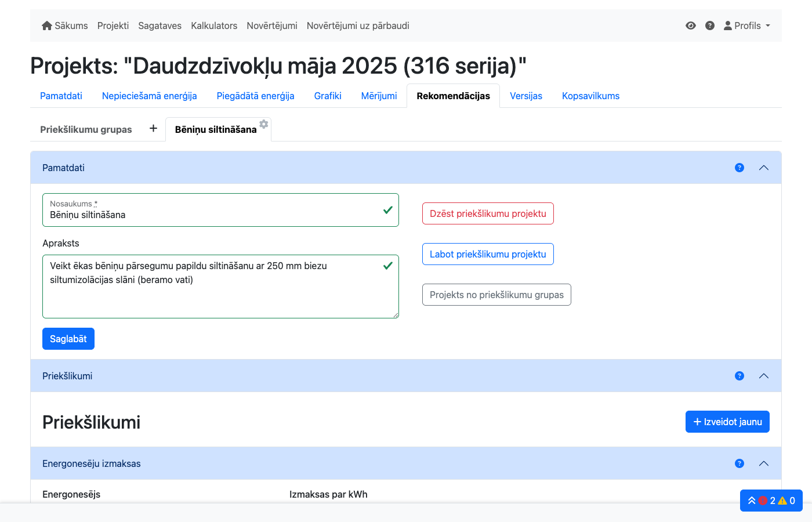This screenshot has width=812, height=522.
Task: Click the scroll-to-top chevrons icon
Action: (752, 500)
